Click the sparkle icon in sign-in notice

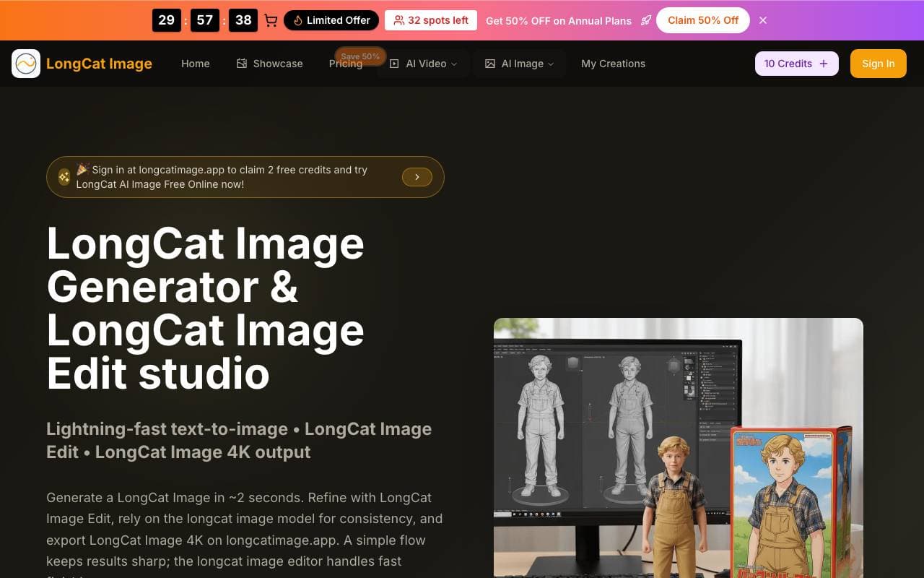(x=64, y=177)
